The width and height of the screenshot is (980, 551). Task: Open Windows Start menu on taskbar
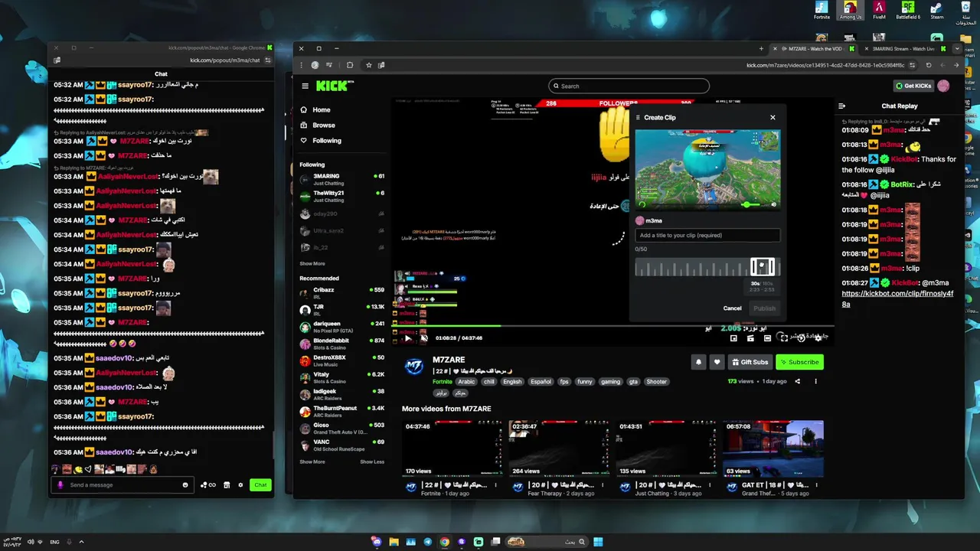click(598, 542)
